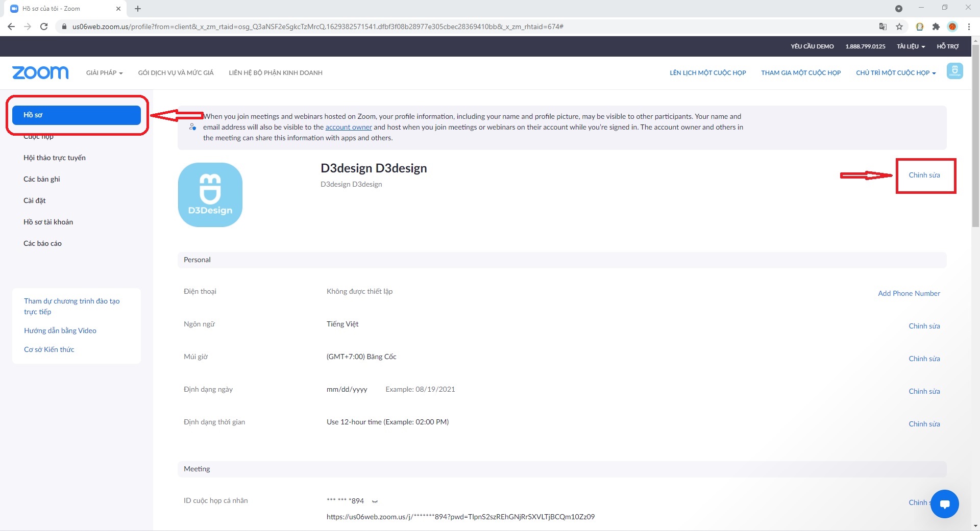Click LÊN LỊCH MỘT CUỘC HỌP
Screen dimensions: 980x531
coord(708,73)
